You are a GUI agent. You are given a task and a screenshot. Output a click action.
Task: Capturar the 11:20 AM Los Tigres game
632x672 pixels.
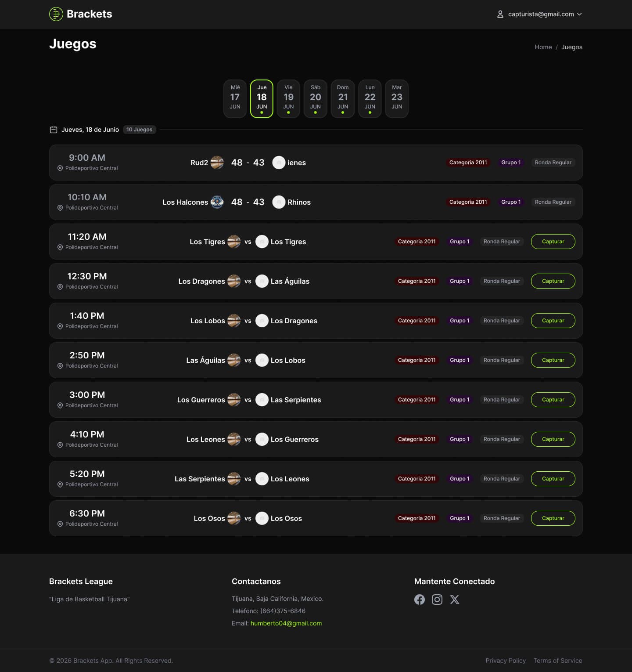coord(553,242)
